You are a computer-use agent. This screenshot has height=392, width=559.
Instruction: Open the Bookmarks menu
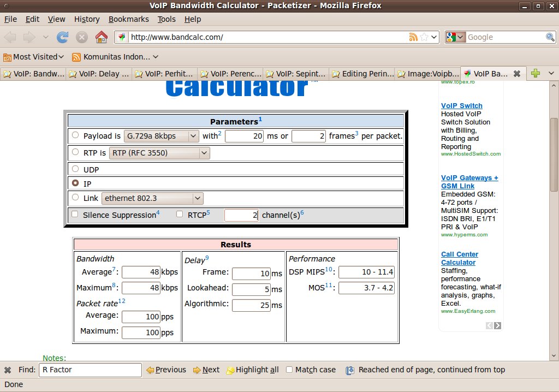(x=128, y=19)
